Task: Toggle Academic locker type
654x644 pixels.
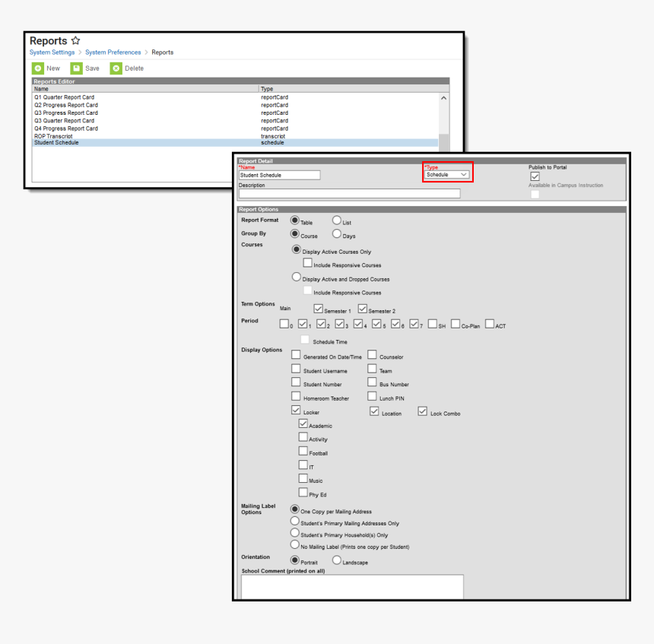Action: click(x=303, y=424)
